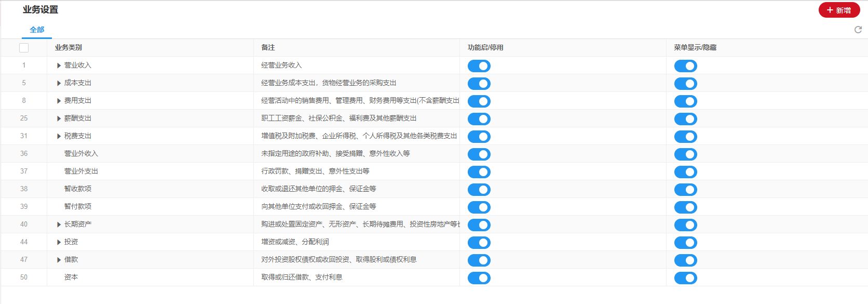Toggle 菜单显示/隐藏 switch for 长期资产
This screenshot has width=868, height=304.
686,225
